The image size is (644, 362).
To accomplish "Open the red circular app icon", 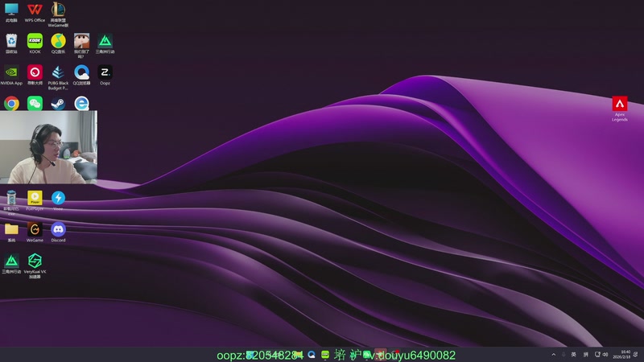I will tap(35, 75).
